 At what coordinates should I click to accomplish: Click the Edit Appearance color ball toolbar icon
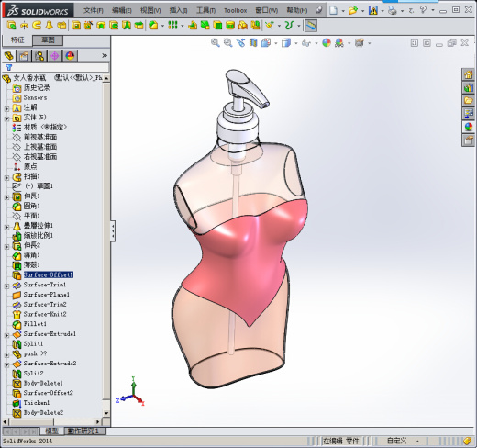pyautogui.click(x=327, y=43)
